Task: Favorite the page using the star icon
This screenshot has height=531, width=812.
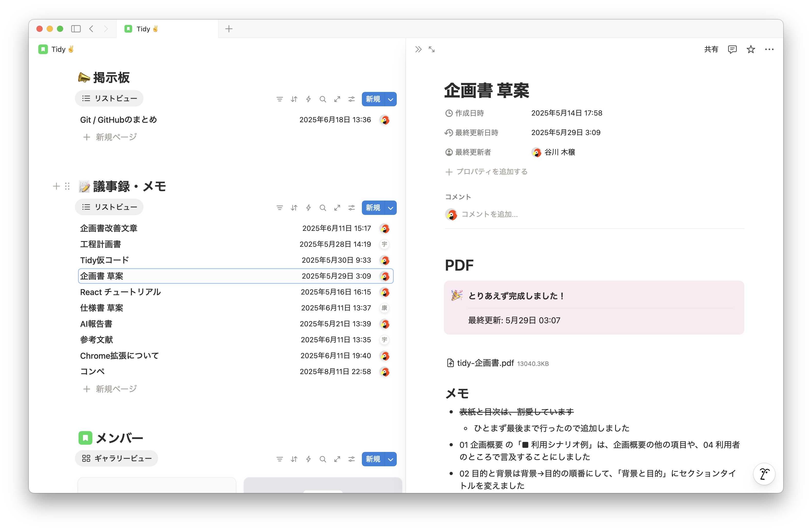Action: (750, 49)
